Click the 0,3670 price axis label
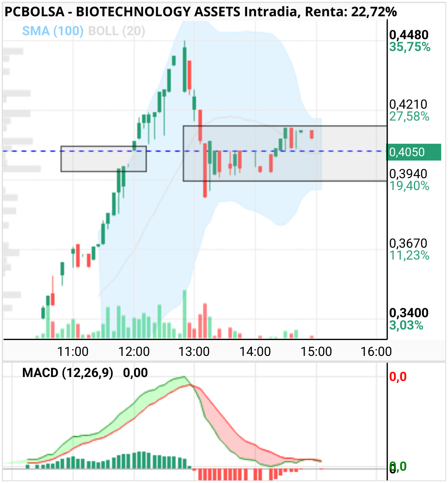Viewport: 448px width, 483px height. [408, 243]
